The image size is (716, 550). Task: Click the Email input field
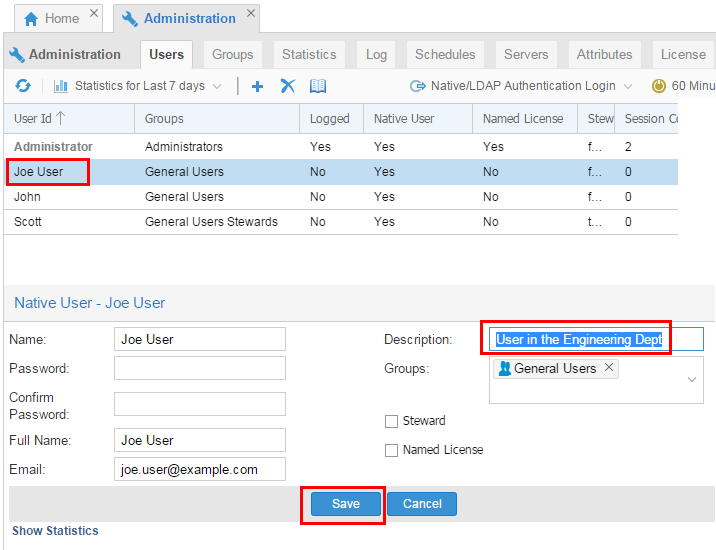click(x=200, y=469)
